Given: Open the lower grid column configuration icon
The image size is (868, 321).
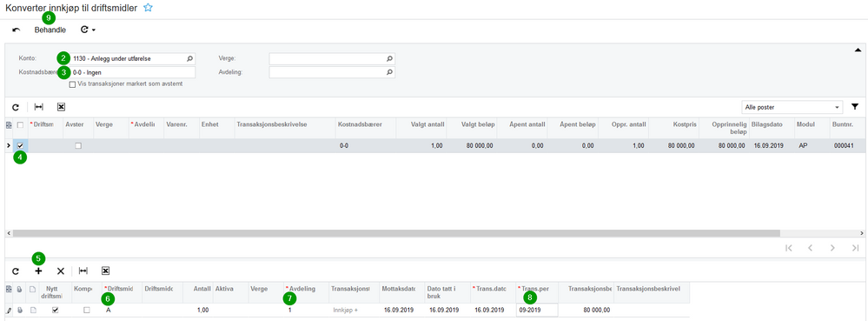Looking at the screenshot, I should click(x=9, y=289).
